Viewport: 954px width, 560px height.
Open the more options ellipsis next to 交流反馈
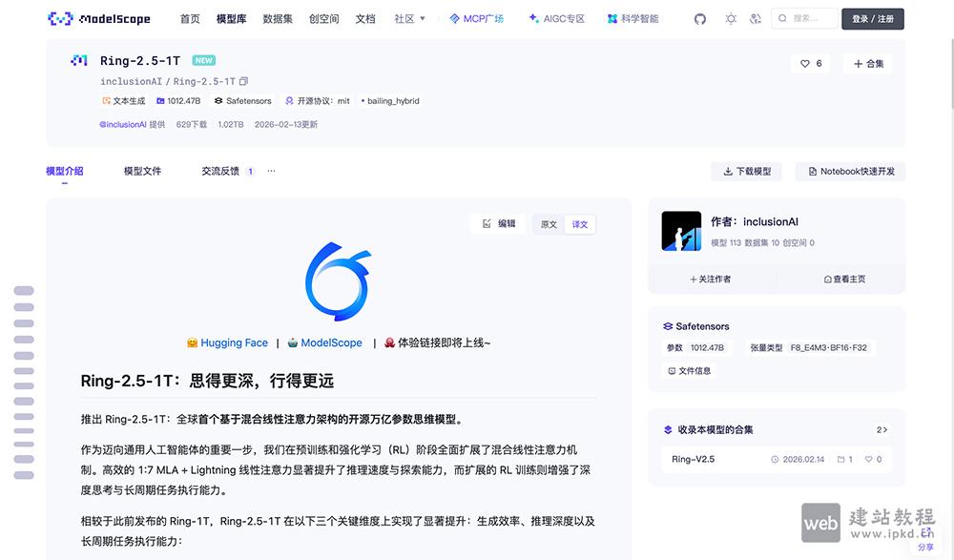271,171
